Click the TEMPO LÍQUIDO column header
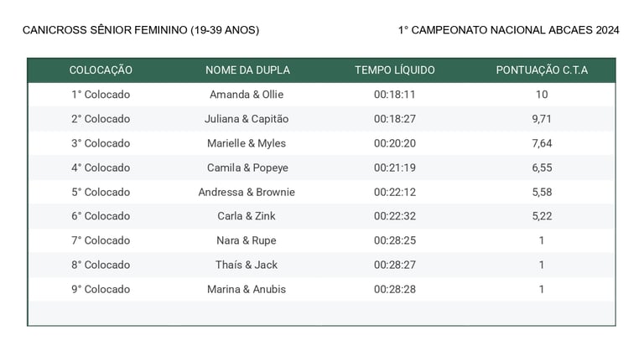 pyautogui.click(x=395, y=70)
